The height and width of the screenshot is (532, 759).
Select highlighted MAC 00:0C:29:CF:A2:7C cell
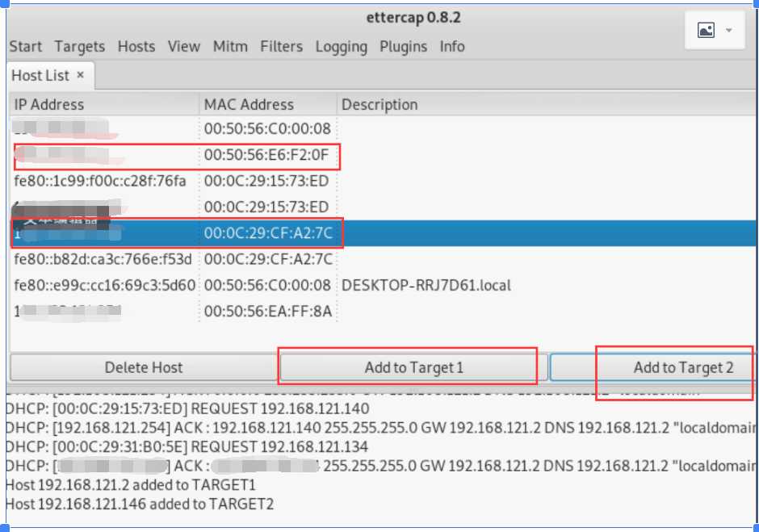(268, 232)
